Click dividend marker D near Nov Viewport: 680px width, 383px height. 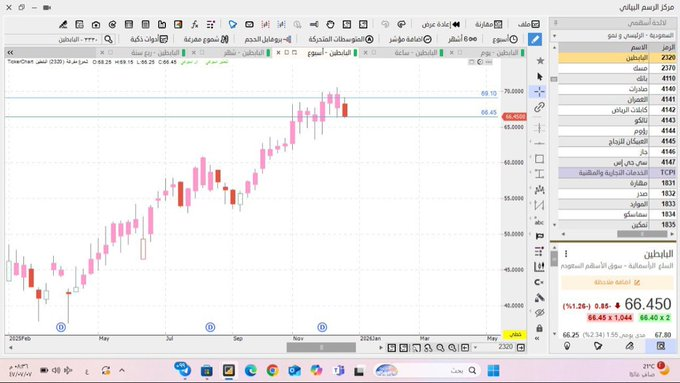click(322, 327)
